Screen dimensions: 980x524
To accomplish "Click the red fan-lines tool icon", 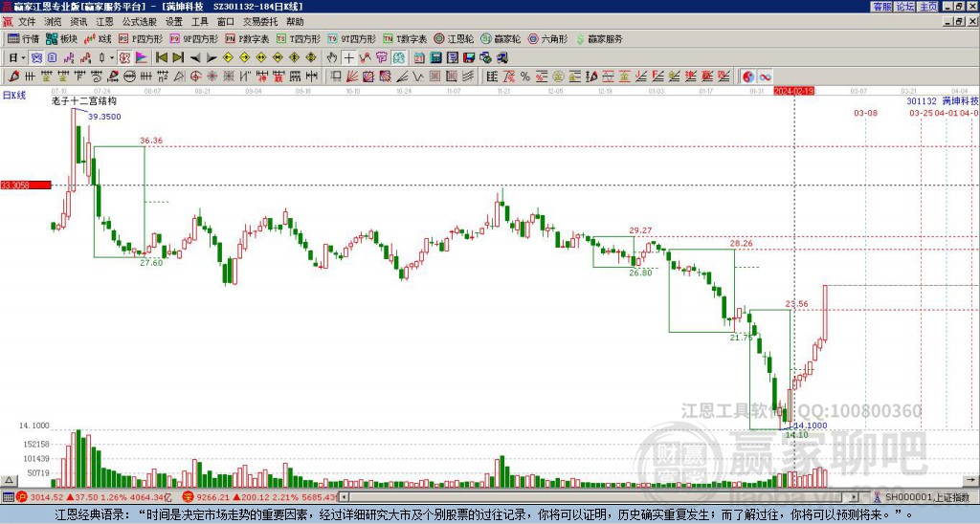I will coord(352,76).
